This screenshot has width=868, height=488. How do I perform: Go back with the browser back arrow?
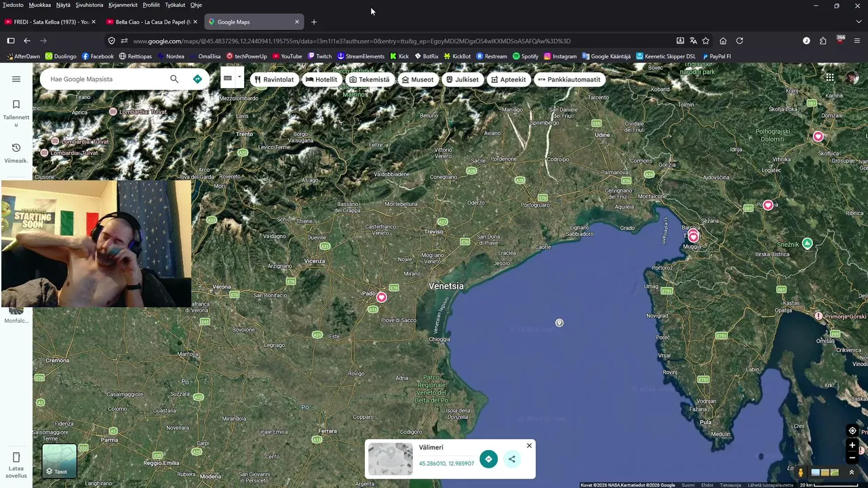(27, 41)
